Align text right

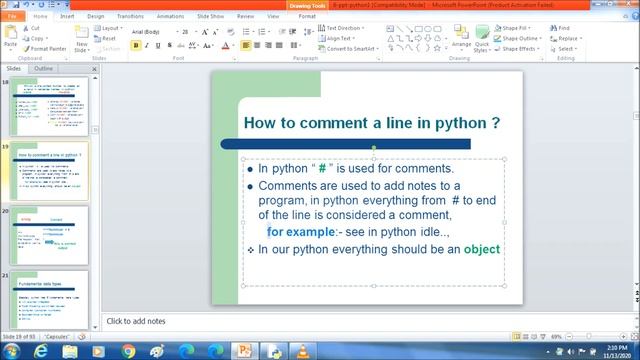coord(268,45)
